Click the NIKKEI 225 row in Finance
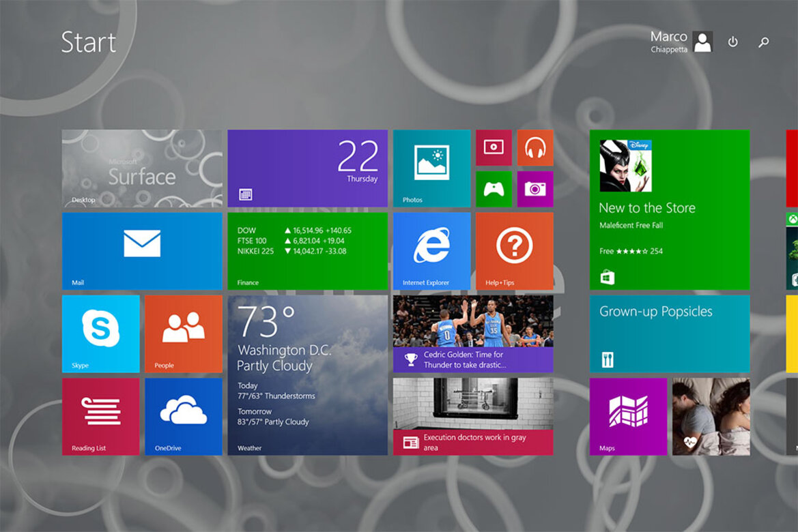Screen dimensions: 798x532 tap(291, 251)
